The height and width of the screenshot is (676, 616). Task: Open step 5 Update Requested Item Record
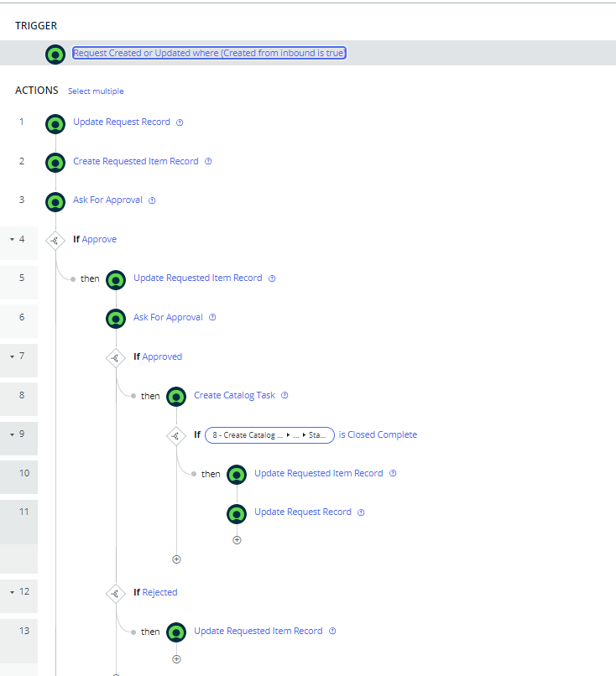[x=198, y=278]
